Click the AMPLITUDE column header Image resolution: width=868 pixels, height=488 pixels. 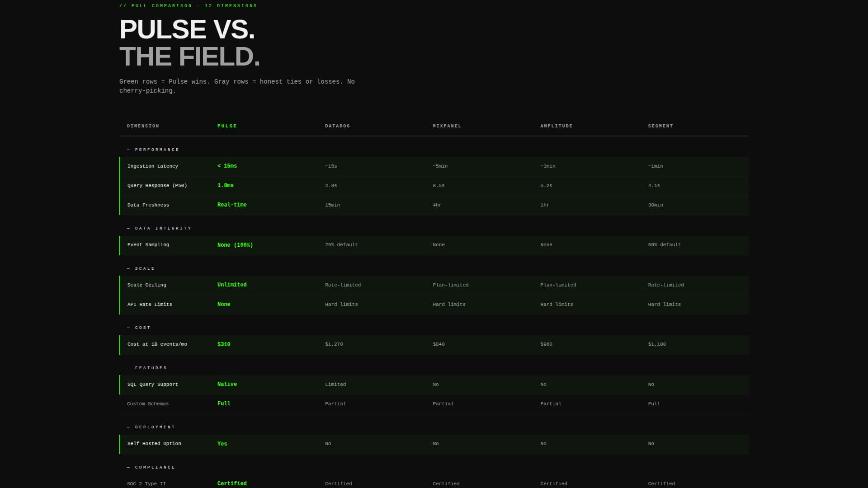(556, 126)
